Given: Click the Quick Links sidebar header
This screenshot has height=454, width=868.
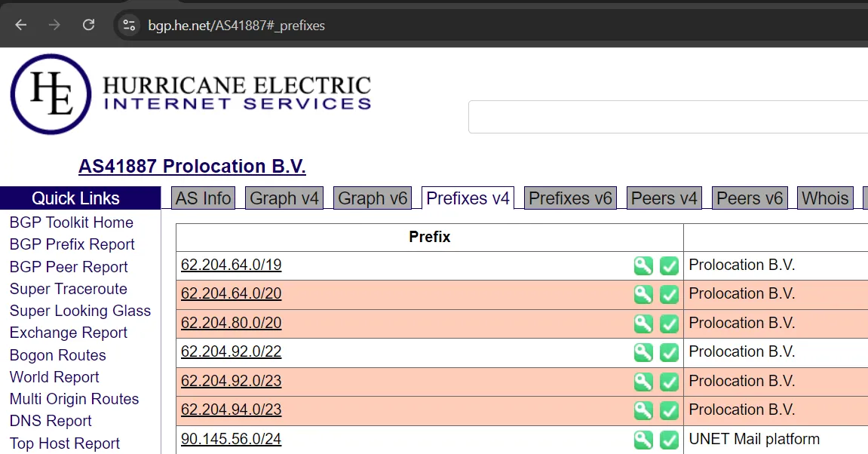Looking at the screenshot, I should tap(80, 198).
